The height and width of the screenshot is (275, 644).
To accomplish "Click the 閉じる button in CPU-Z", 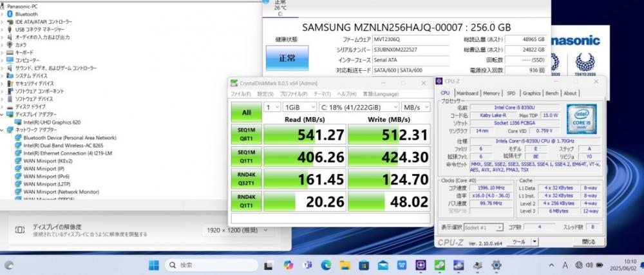I will click(589, 242).
